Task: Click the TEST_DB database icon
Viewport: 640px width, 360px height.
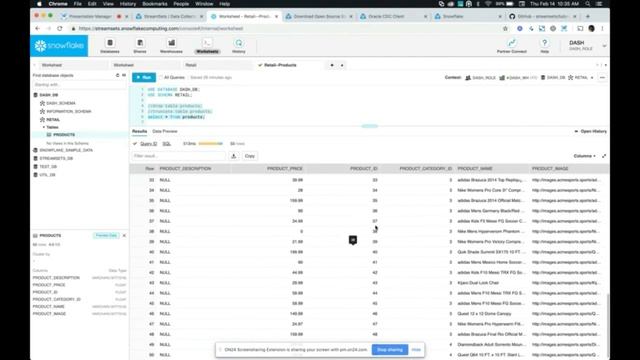Action: pos(36,167)
